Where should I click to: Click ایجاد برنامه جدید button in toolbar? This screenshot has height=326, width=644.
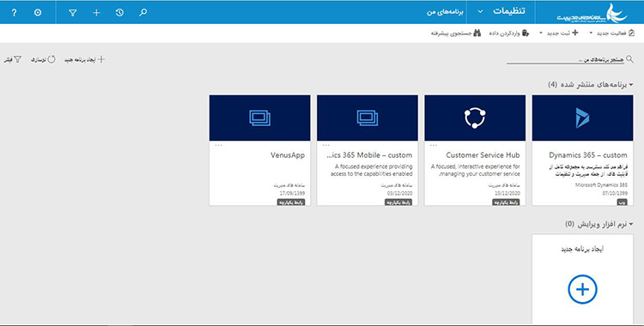[85, 59]
